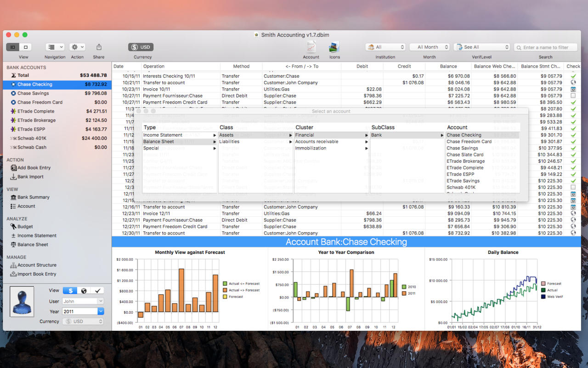Screen dimensions: 588x368
Task: Click the Total sigma icon in Bank Accounts
Action: pyautogui.click(x=13, y=75)
